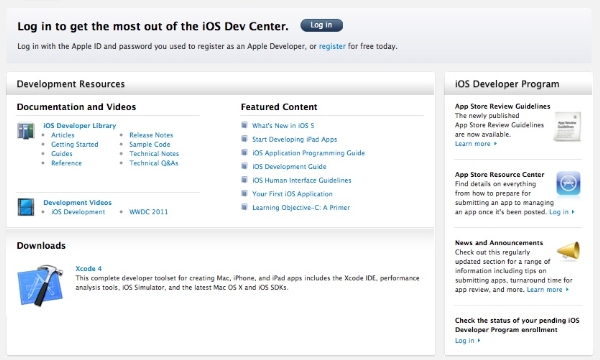Open the Getting Started link
This screenshot has height=360, width=600.
(x=75, y=144)
